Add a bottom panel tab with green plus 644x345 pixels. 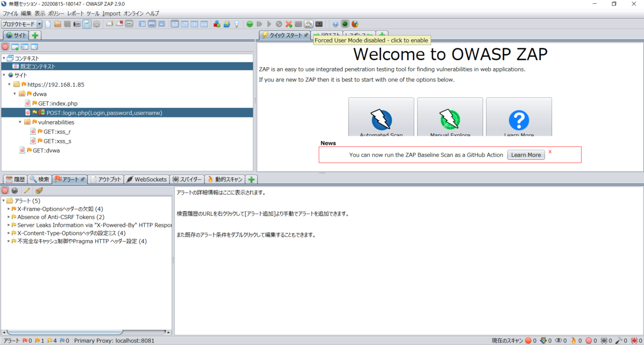251,179
